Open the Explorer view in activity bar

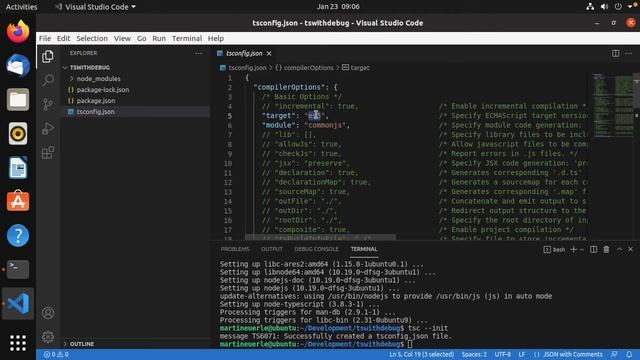click(x=48, y=56)
